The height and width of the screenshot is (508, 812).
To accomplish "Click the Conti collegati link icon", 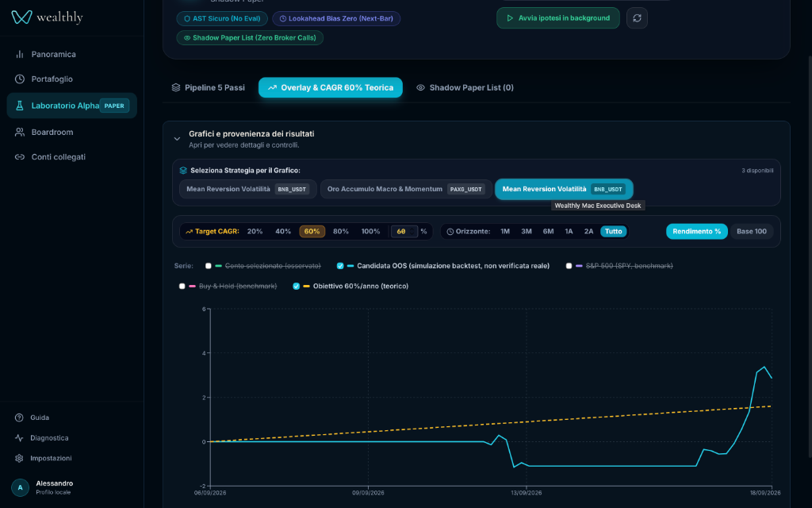I will (x=20, y=156).
